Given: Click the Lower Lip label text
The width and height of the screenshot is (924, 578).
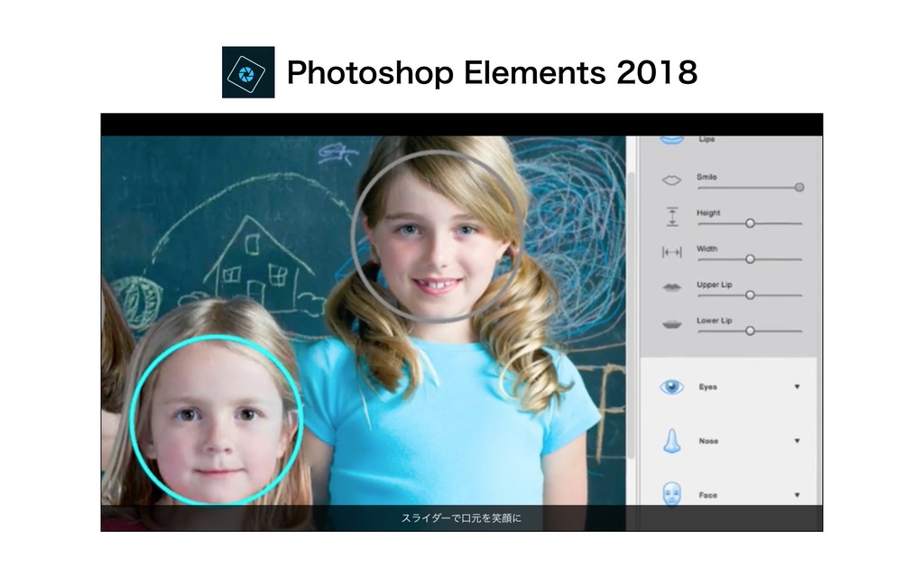Looking at the screenshot, I should [x=715, y=321].
